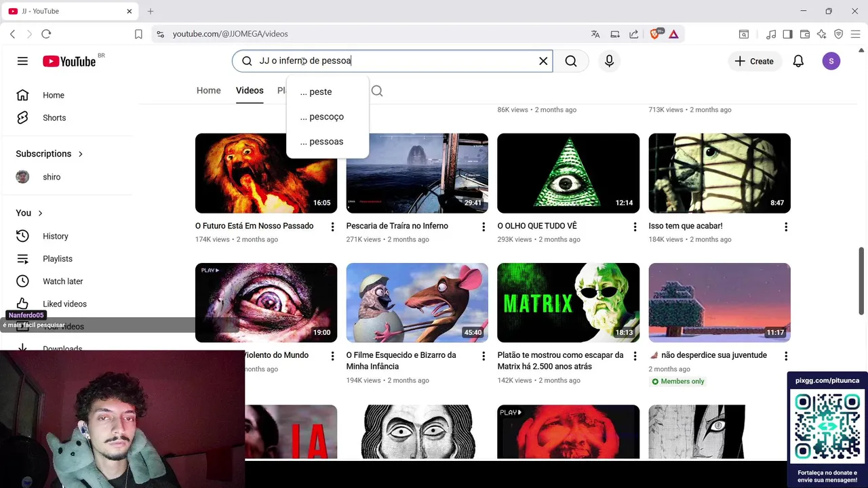Go back in the browser
868x488 pixels.
(x=12, y=34)
